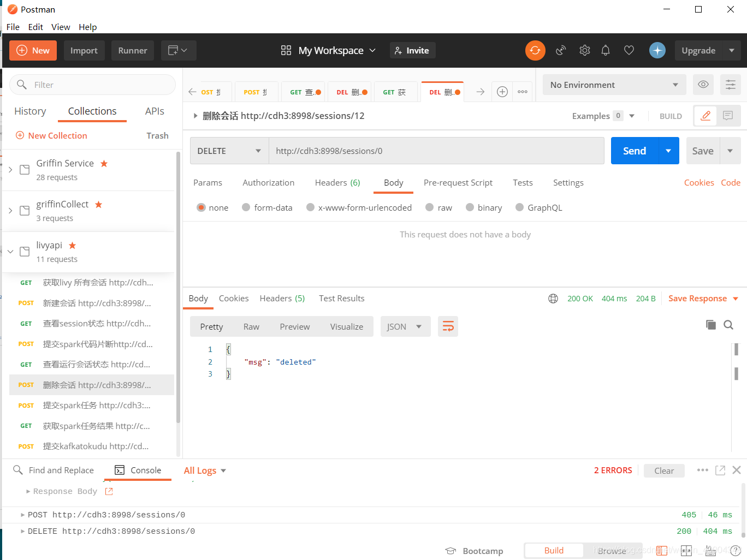Open the new window layout icon
The height and width of the screenshot is (560, 747).
pos(178,50)
